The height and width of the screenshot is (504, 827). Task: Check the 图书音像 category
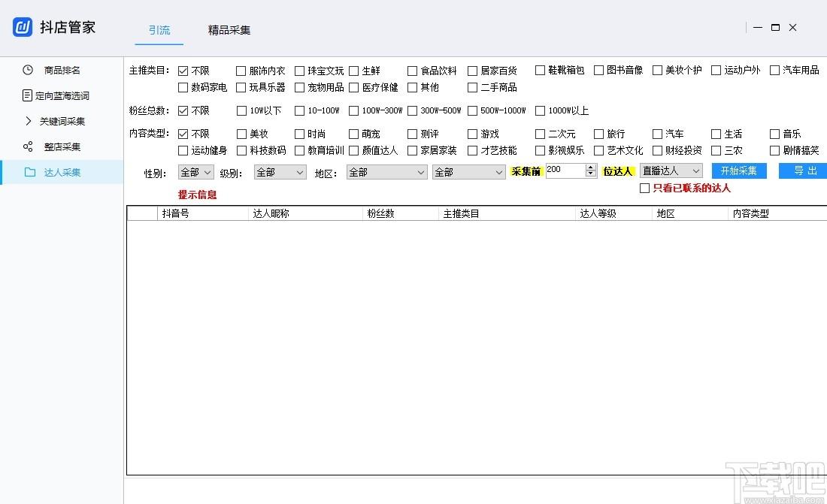point(598,70)
